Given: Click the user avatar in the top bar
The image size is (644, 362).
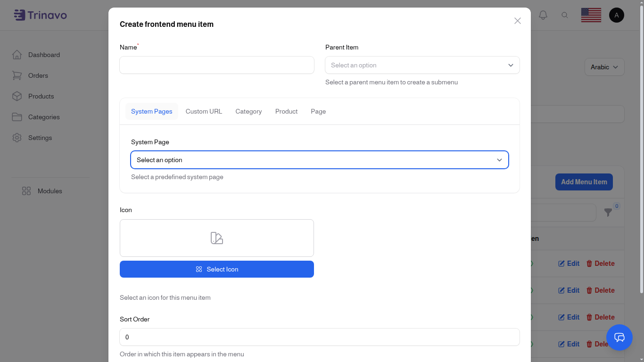Looking at the screenshot, I should click(x=617, y=15).
